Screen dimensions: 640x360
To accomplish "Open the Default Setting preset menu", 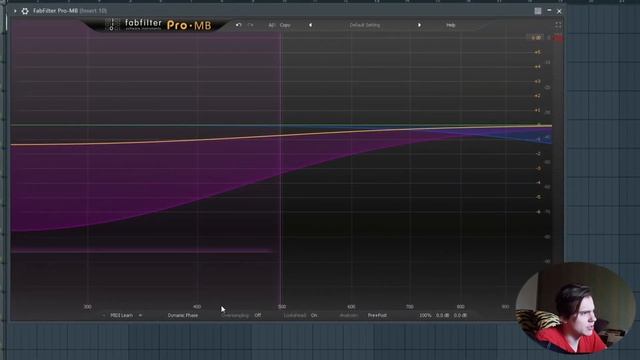I will tap(364, 25).
